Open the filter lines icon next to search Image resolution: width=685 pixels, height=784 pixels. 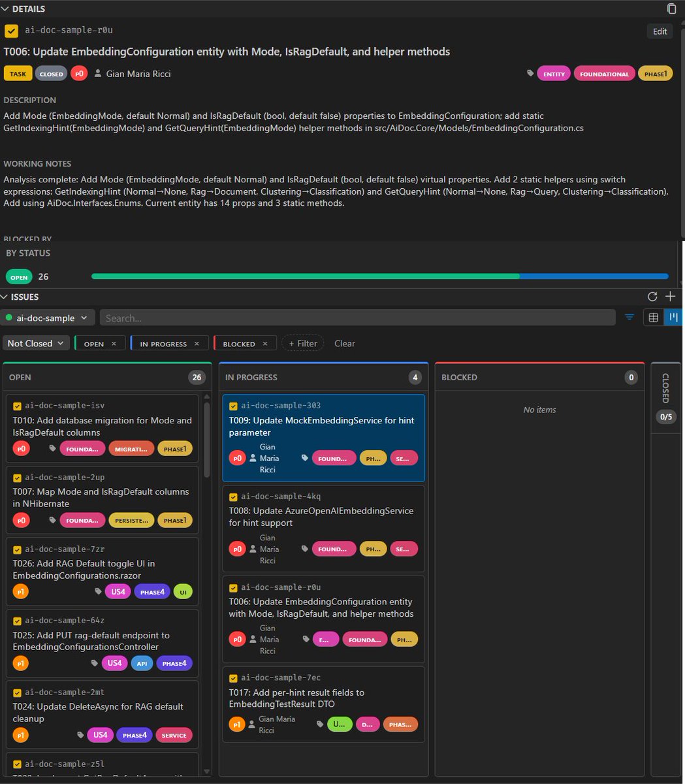click(x=629, y=318)
